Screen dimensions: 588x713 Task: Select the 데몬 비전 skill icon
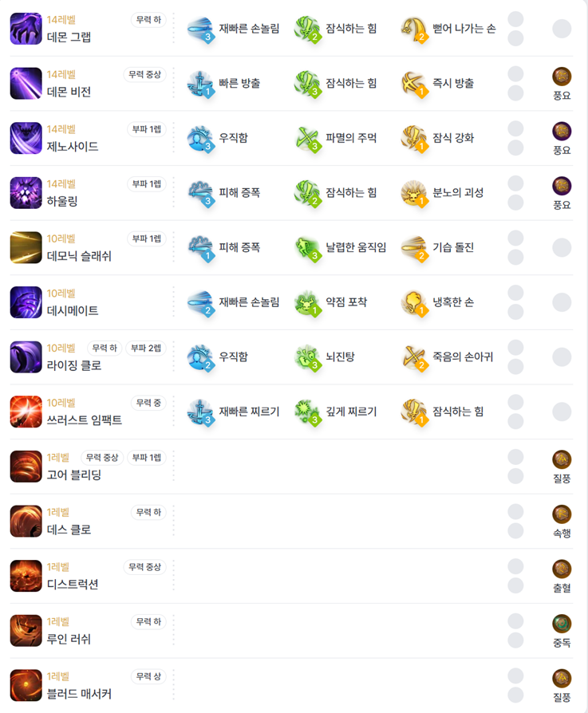pos(26,83)
